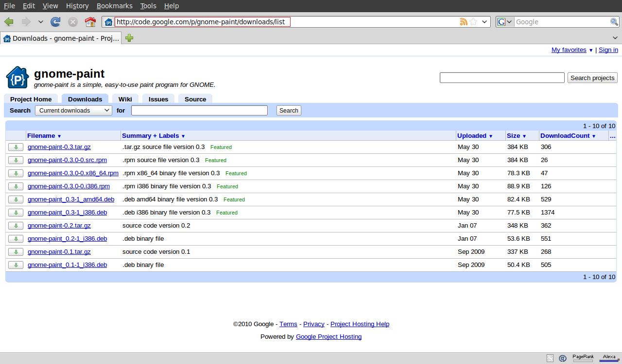Click the Featured label on the amd64.deb row
The image size is (622, 364).
234,199
